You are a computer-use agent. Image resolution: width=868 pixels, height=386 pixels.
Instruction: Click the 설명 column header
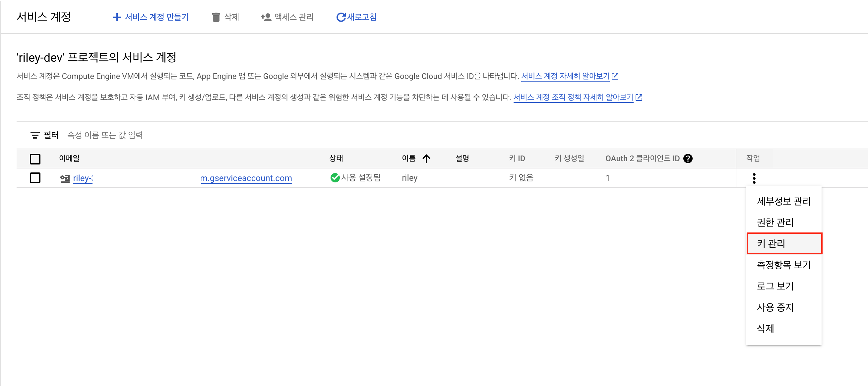(462, 158)
